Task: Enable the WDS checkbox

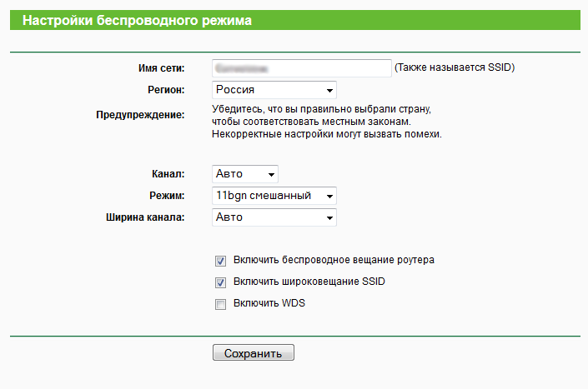Action: point(221,304)
